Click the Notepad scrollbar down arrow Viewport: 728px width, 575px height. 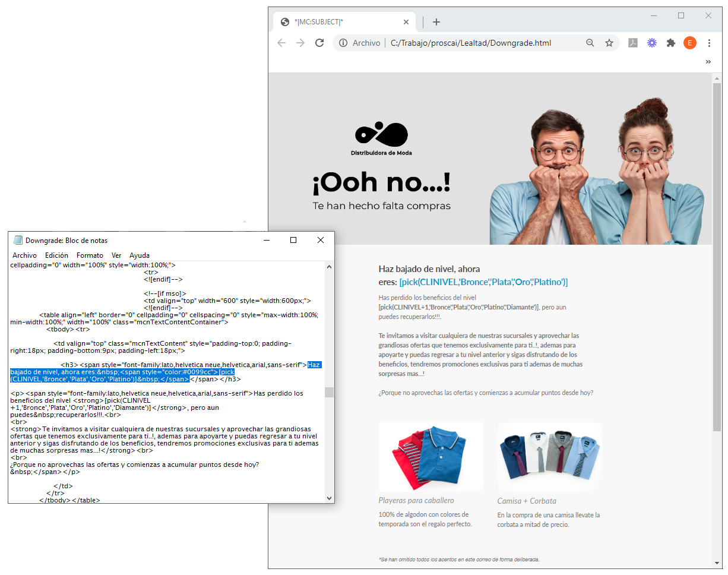329,497
